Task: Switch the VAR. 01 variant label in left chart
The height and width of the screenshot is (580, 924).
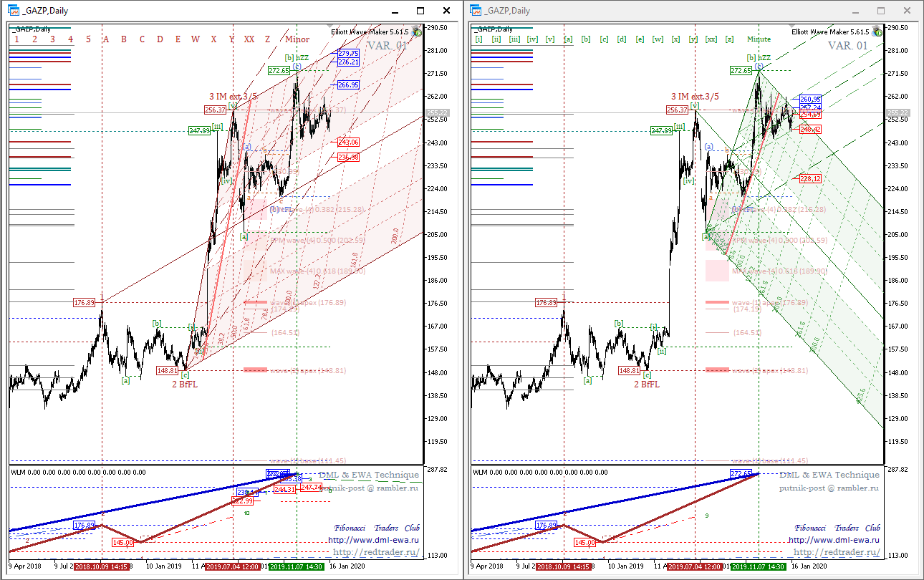Action: point(388,46)
